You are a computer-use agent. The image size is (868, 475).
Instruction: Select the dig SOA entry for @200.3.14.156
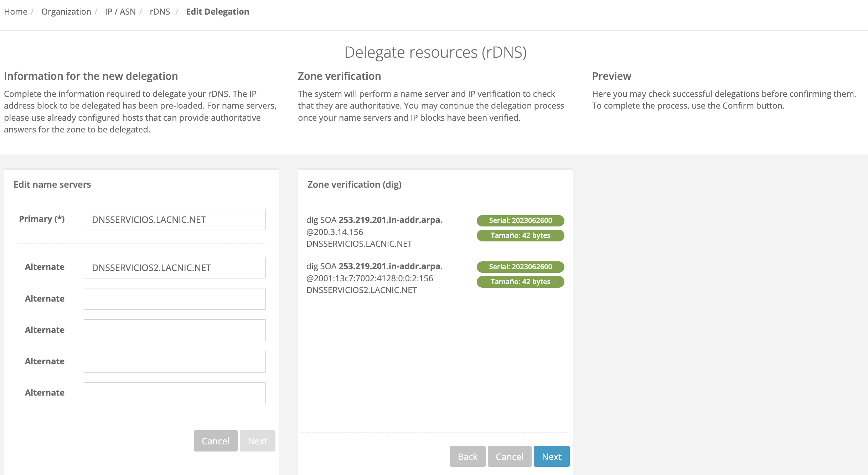point(374,232)
